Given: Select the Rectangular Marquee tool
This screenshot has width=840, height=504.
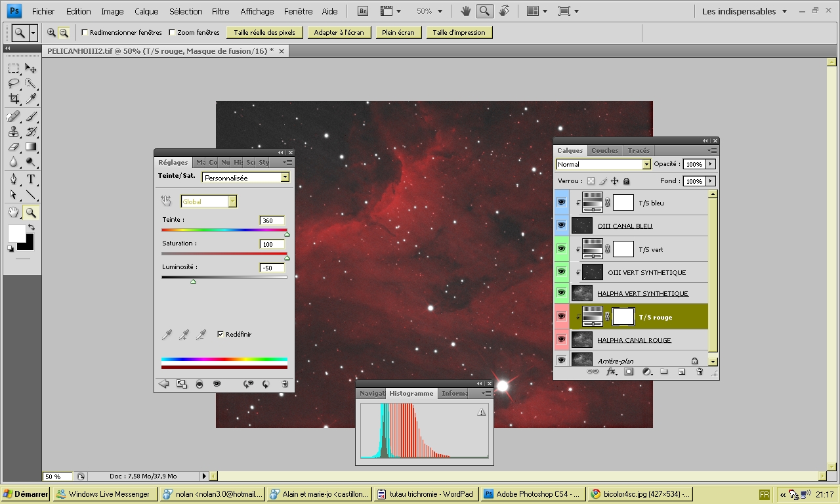Looking at the screenshot, I should [x=14, y=68].
